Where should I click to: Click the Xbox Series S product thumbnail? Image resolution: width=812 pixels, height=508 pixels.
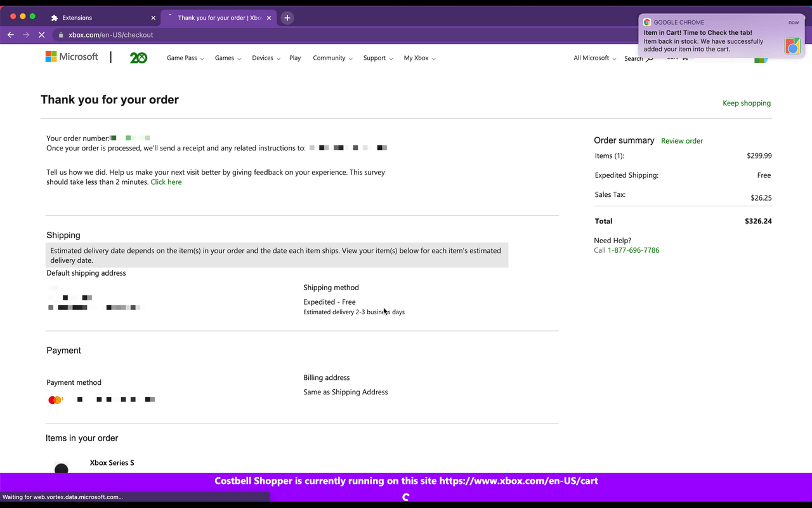click(x=62, y=468)
